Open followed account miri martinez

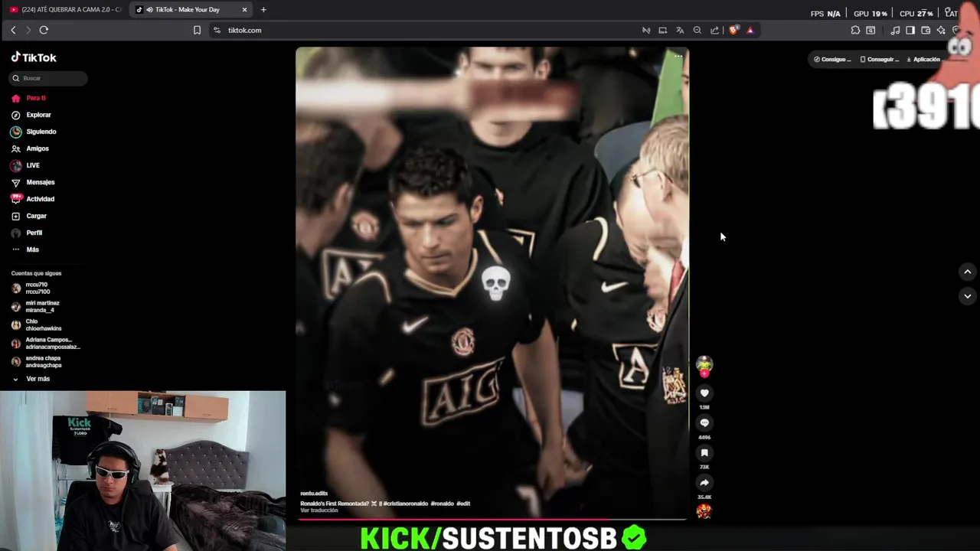pyautogui.click(x=36, y=306)
